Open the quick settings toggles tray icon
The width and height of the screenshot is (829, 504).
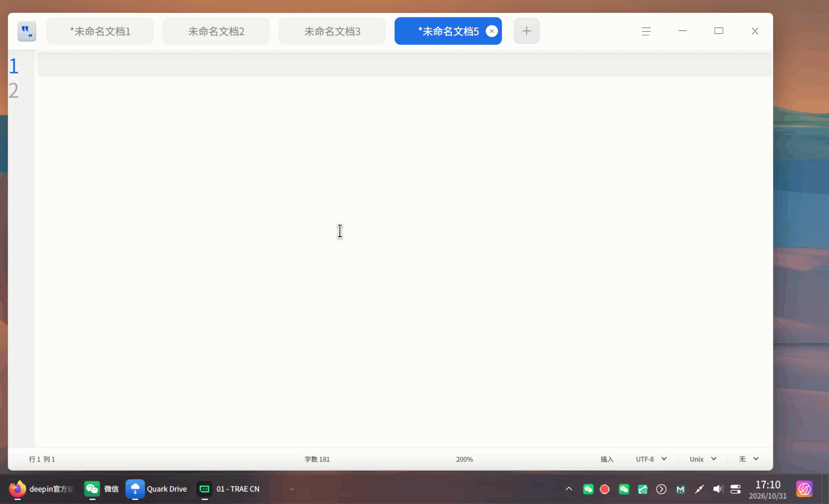coord(736,489)
